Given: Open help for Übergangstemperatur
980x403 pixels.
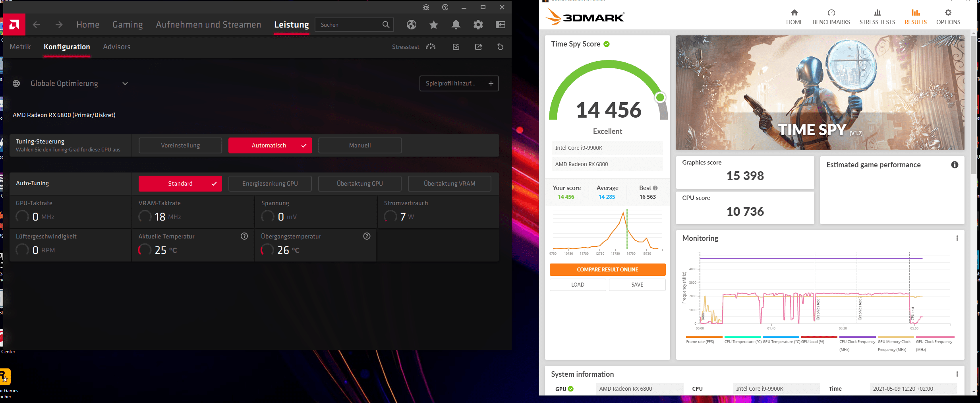Looking at the screenshot, I should [367, 236].
